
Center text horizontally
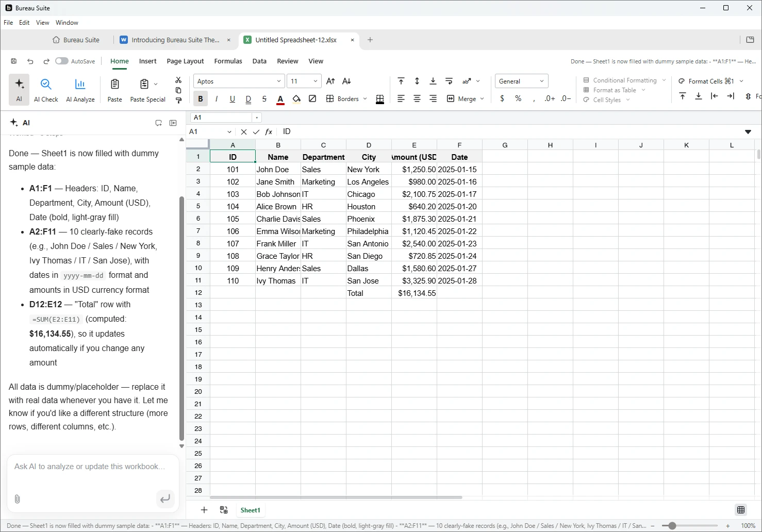point(417,99)
